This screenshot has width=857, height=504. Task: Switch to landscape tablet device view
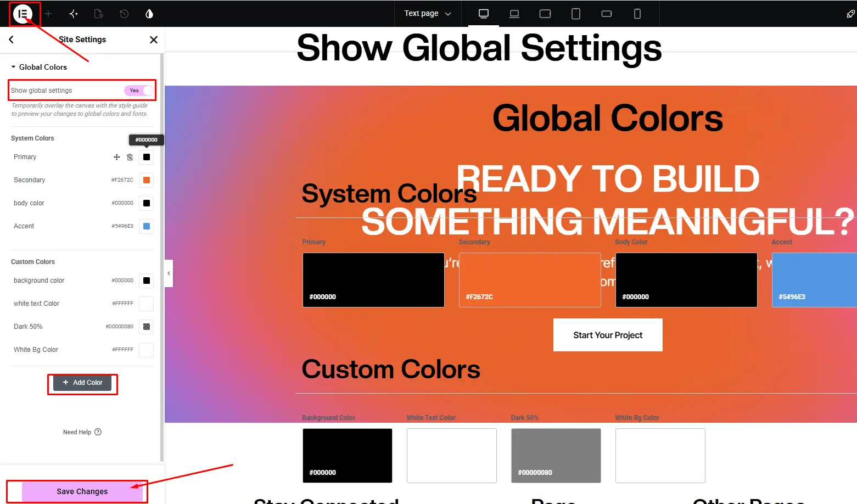pos(545,14)
